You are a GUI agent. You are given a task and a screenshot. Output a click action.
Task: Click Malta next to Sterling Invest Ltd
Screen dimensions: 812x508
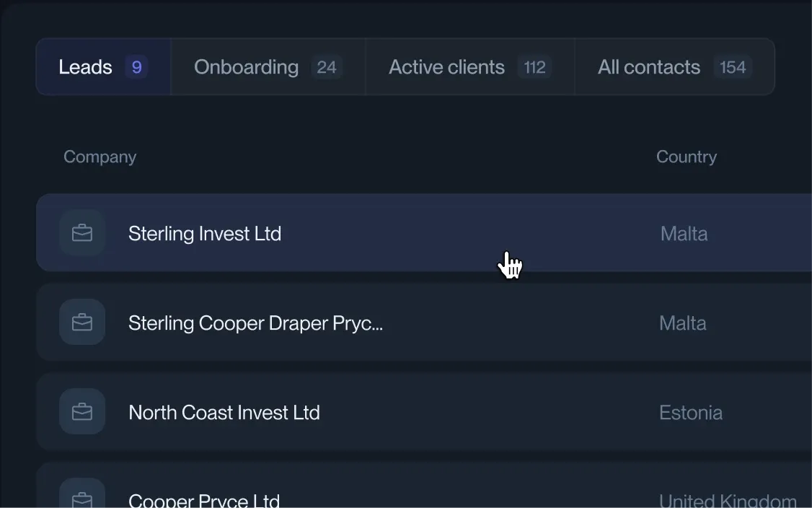pyautogui.click(x=684, y=232)
